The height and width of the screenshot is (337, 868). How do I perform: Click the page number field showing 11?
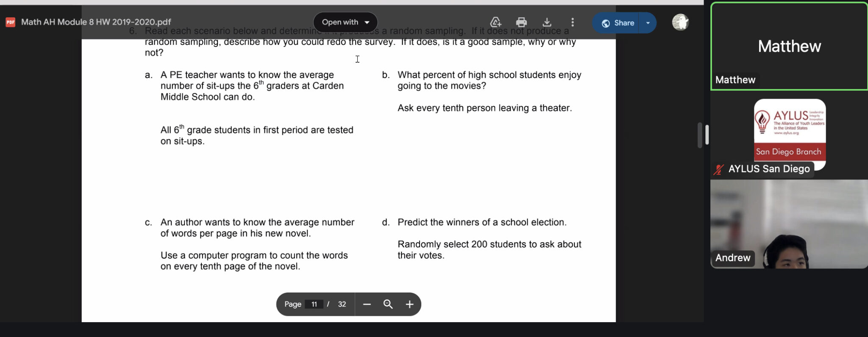(x=314, y=304)
